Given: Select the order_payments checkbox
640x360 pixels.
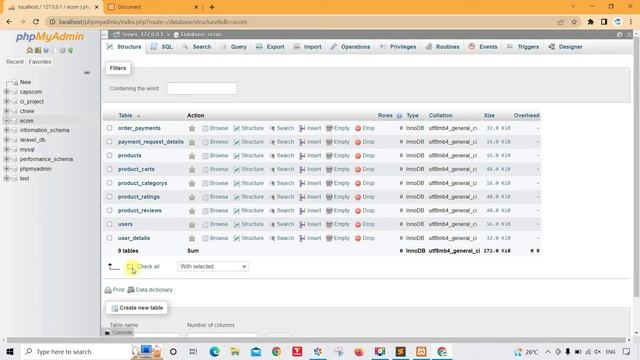Looking at the screenshot, I should [x=109, y=128].
